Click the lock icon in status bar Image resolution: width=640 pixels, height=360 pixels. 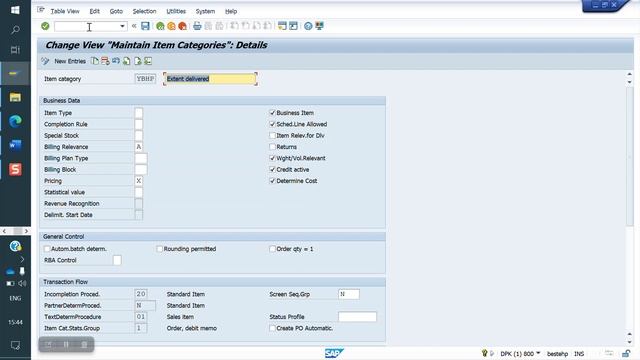point(626,353)
